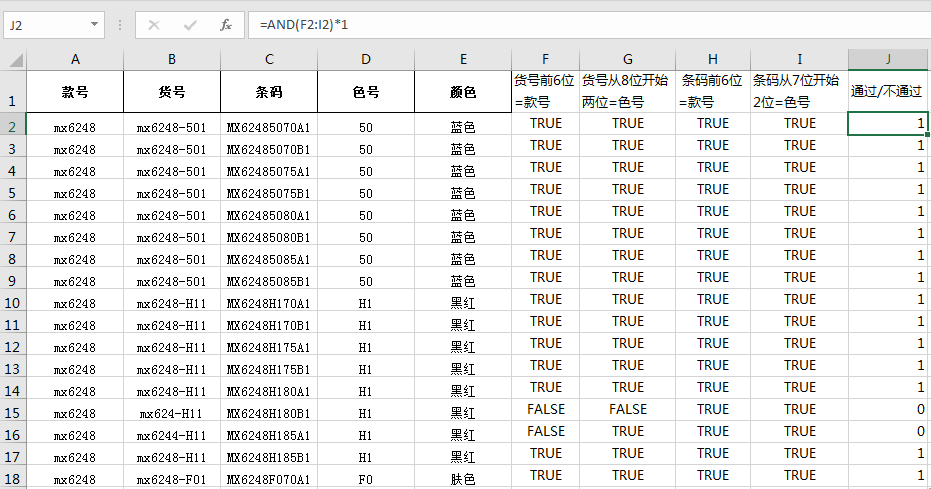Select column D header
The image size is (931, 489).
click(366, 59)
